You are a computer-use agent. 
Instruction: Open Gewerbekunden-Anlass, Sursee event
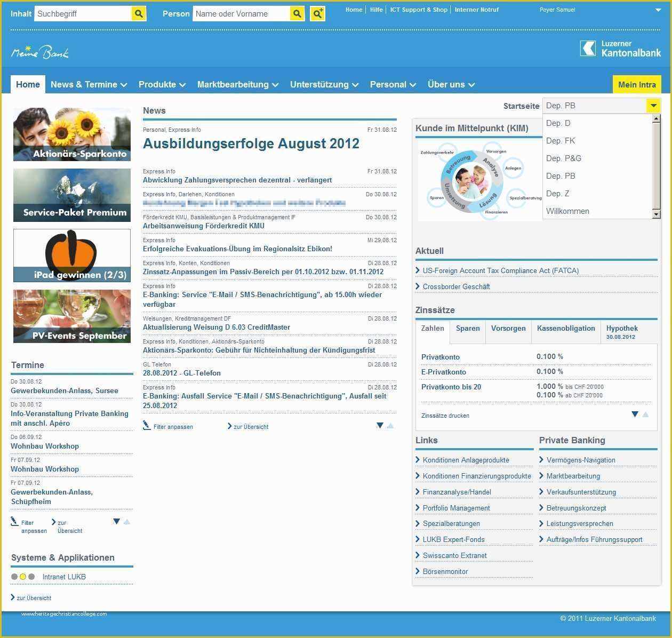pos(65,390)
